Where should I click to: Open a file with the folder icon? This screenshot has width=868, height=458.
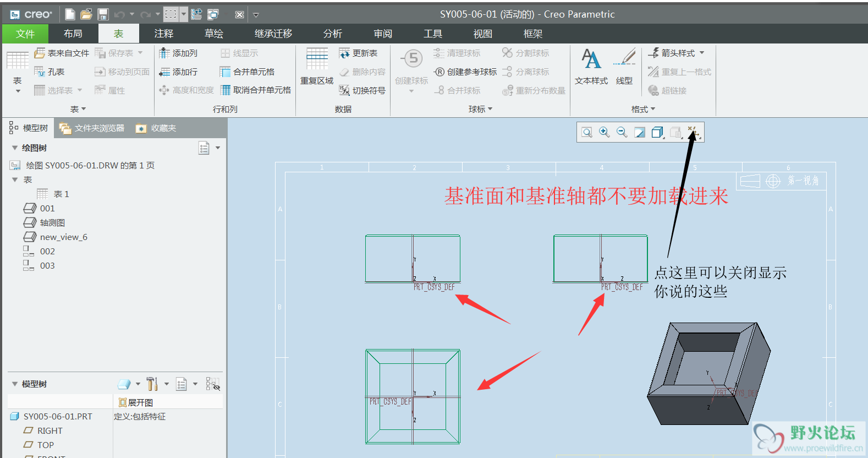(86, 14)
